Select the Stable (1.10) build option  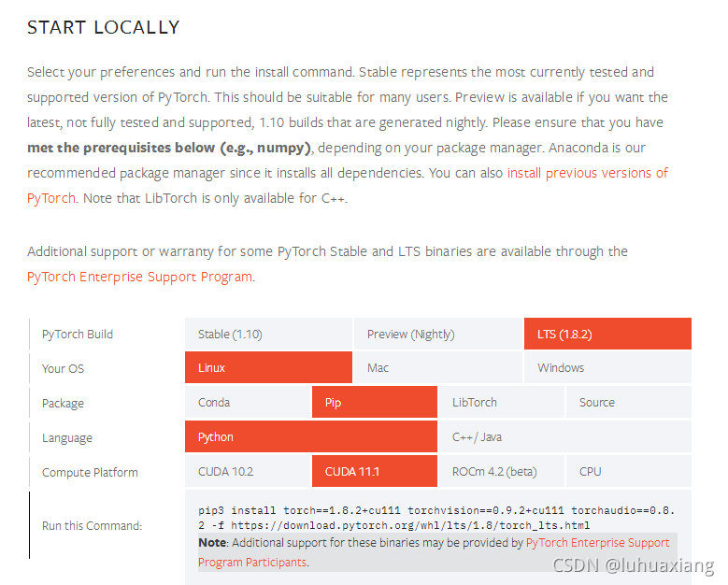268,334
